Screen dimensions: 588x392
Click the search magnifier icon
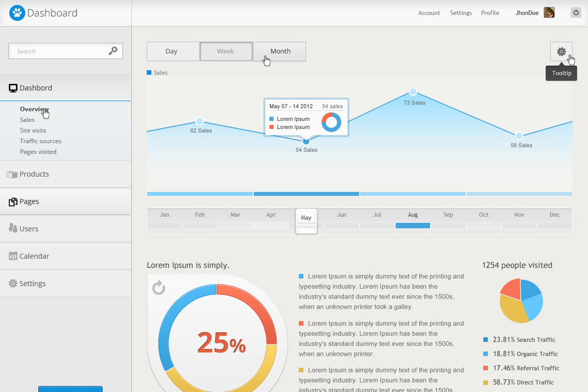click(x=113, y=50)
